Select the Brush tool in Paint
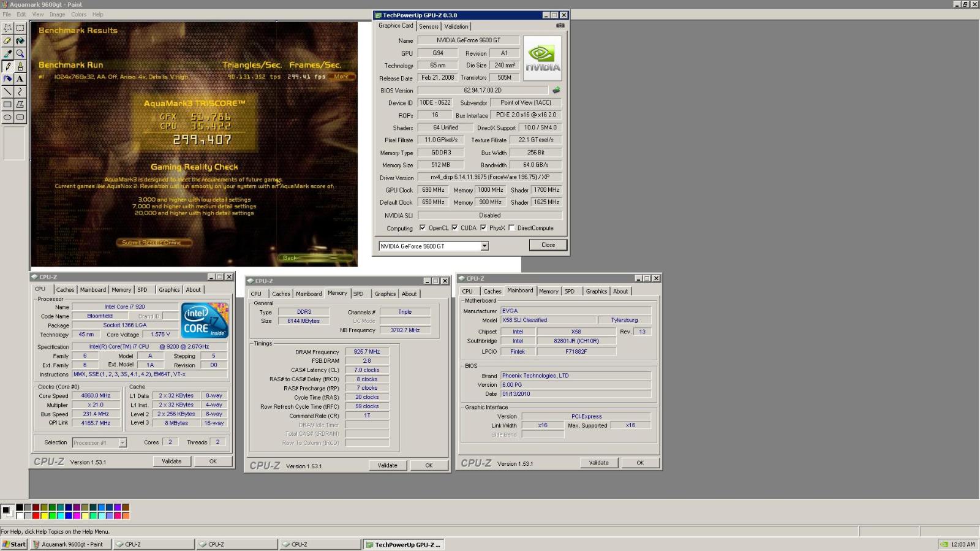This screenshot has height=551, width=980. pyautogui.click(x=20, y=66)
